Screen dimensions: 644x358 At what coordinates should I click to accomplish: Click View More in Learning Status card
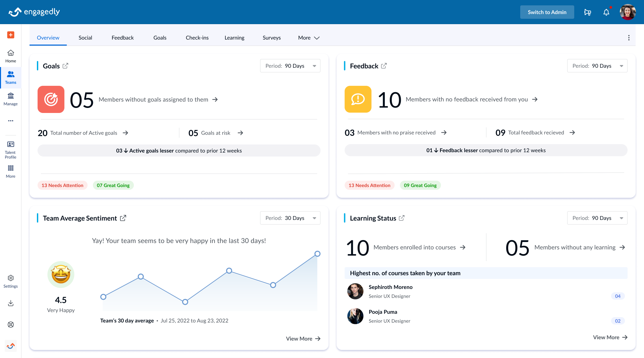610,337
